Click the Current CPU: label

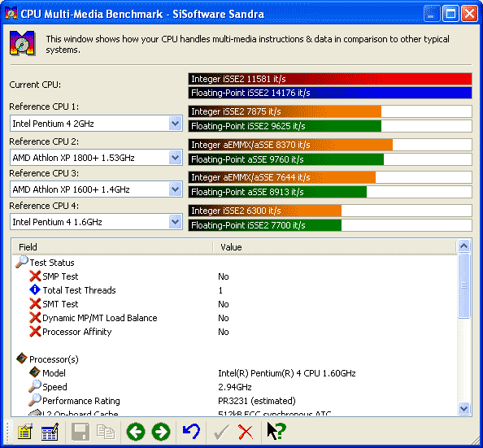click(x=35, y=85)
